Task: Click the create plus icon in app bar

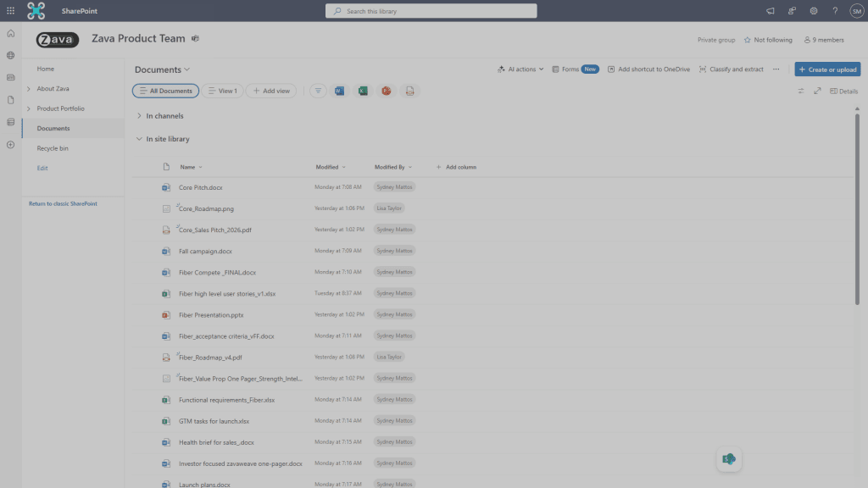Action: pyautogui.click(x=10, y=144)
